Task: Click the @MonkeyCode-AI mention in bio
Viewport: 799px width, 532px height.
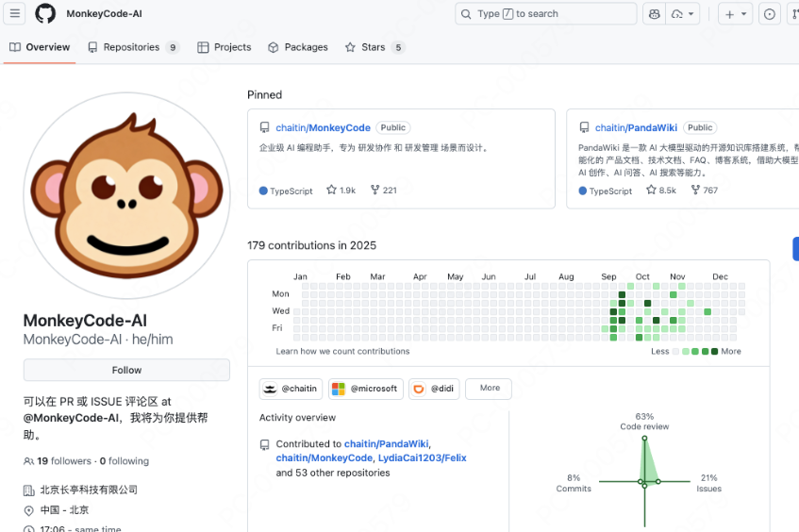Action: [71, 418]
